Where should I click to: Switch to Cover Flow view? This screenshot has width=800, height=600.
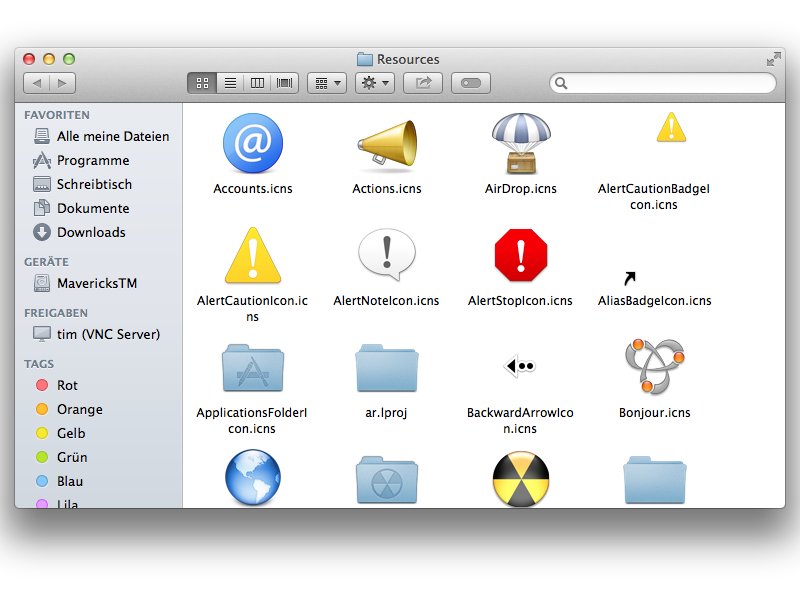pos(285,83)
